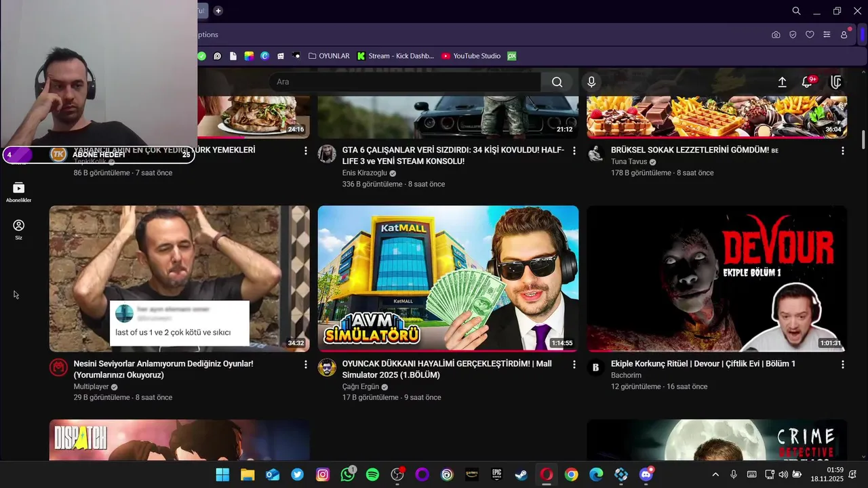This screenshot has width=868, height=488.
Task: Open 'OYUNCAK DÜKKANI HAYALİMİ GERÇEKLEŞTİRDİM' video title
Action: point(447,369)
